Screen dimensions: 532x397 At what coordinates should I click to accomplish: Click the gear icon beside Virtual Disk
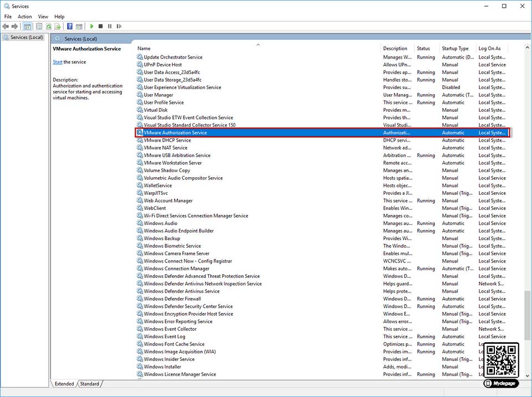(140, 110)
